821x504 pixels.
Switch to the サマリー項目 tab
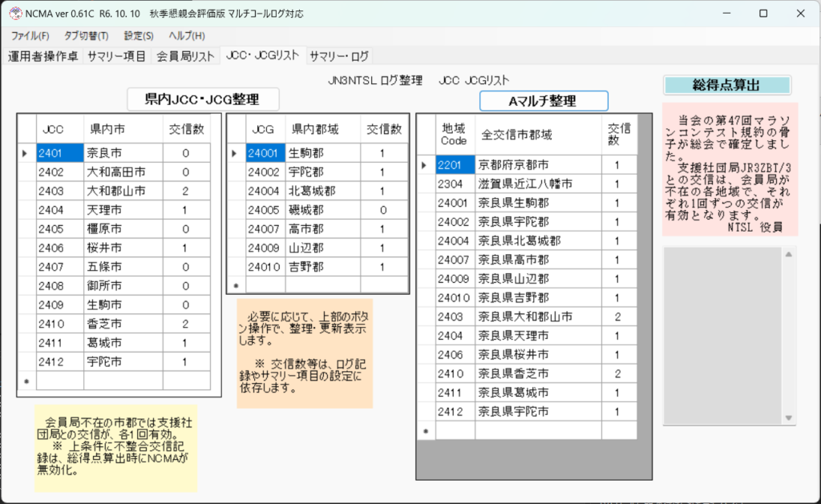[116, 56]
